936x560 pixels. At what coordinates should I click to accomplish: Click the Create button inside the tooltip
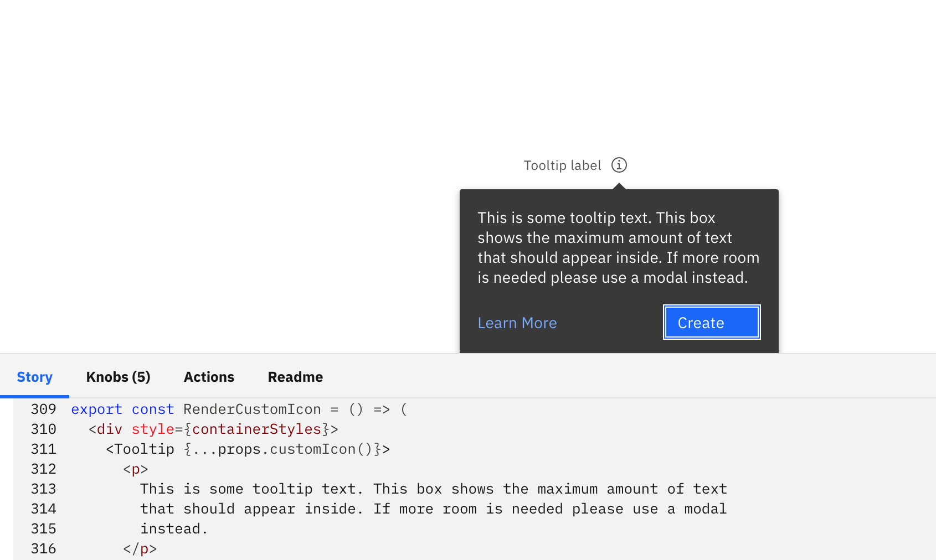click(711, 322)
